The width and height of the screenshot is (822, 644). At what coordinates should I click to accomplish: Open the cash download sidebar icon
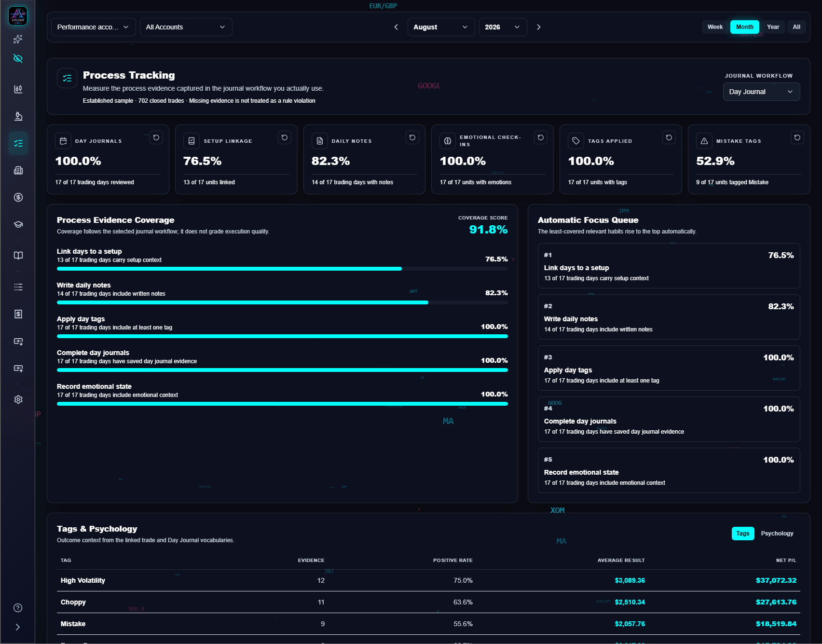tap(18, 341)
